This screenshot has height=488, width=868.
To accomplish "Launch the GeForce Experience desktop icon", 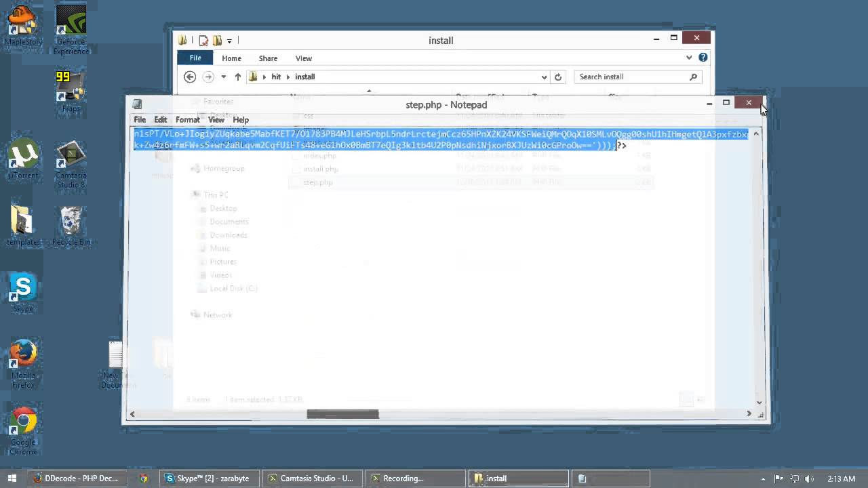I will [x=71, y=30].
